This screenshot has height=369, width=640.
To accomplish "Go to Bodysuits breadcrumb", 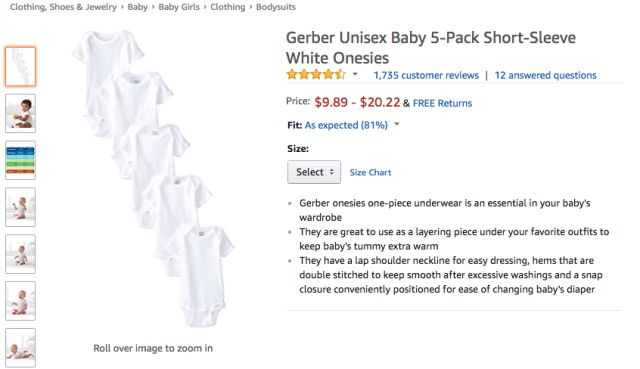I will [x=276, y=7].
